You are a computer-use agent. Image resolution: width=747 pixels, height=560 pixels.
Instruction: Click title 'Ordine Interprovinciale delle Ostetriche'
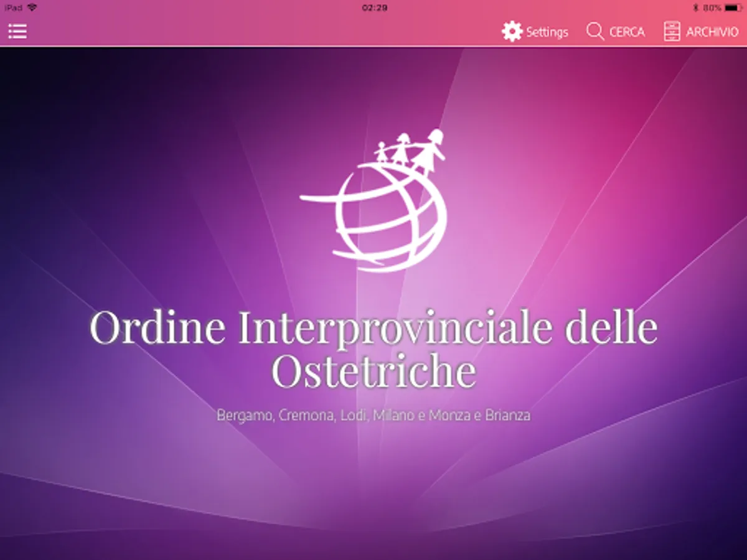click(374, 348)
